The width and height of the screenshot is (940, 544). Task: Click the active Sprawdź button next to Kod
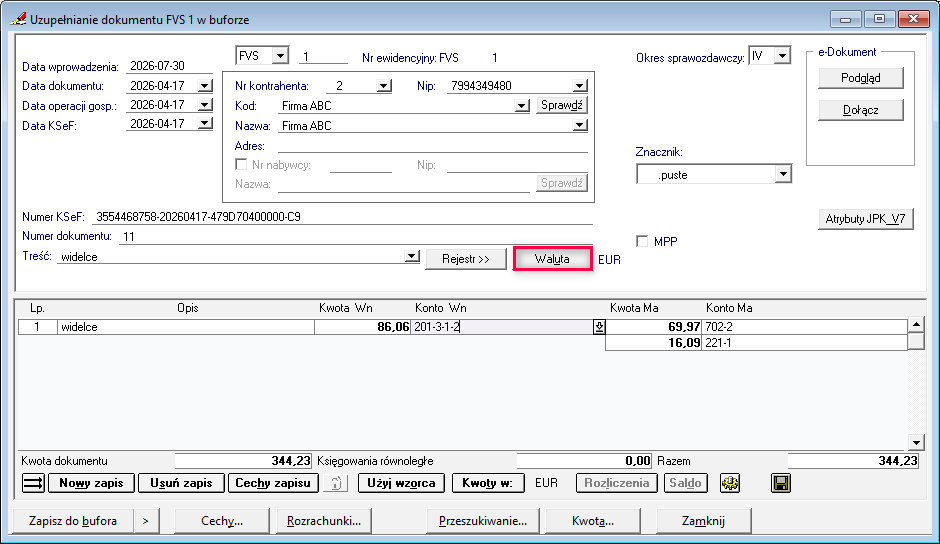tap(562, 105)
